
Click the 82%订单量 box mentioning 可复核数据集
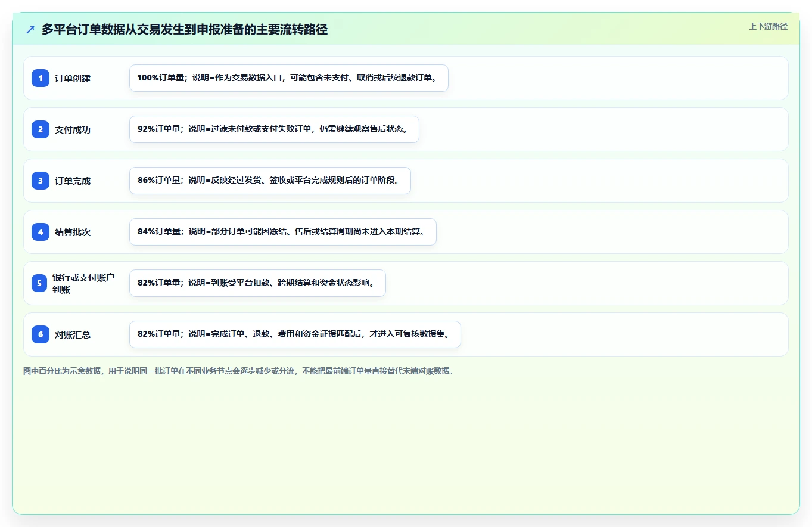[x=295, y=334]
